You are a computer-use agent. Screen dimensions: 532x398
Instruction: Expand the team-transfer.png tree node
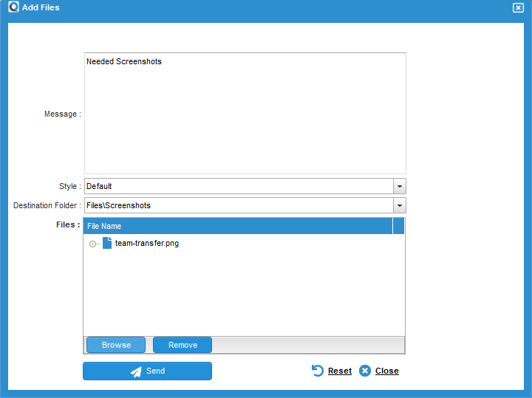pyautogui.click(x=92, y=244)
